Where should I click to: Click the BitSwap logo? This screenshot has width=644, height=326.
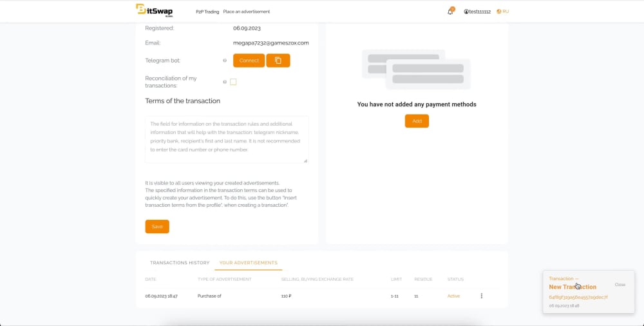click(x=155, y=10)
